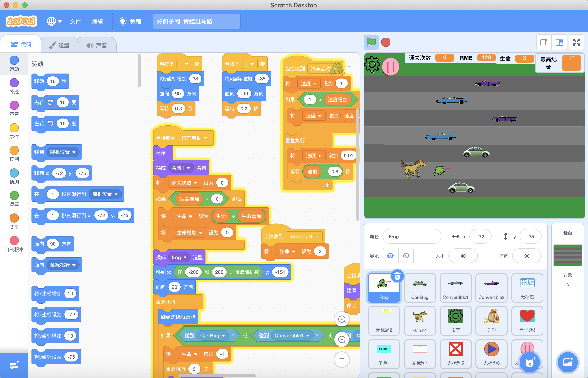This screenshot has width=588, height=378.
Task: Select the 运算 block category
Action: coord(14,199)
